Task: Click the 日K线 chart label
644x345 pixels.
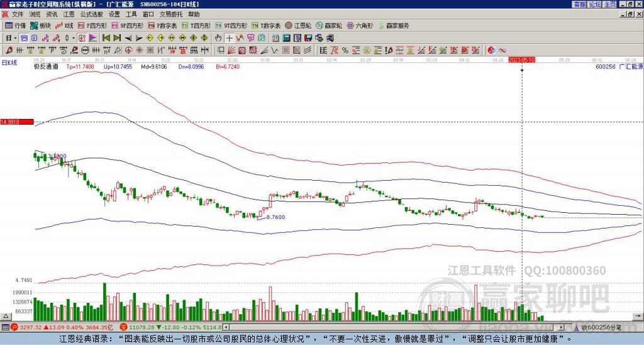Action: pos(9,62)
